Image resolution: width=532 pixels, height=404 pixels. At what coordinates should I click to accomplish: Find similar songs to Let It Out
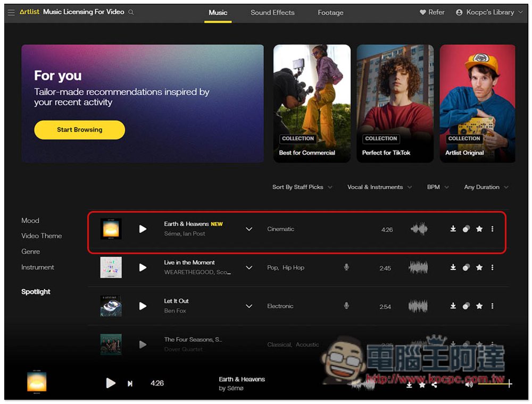[x=466, y=306]
